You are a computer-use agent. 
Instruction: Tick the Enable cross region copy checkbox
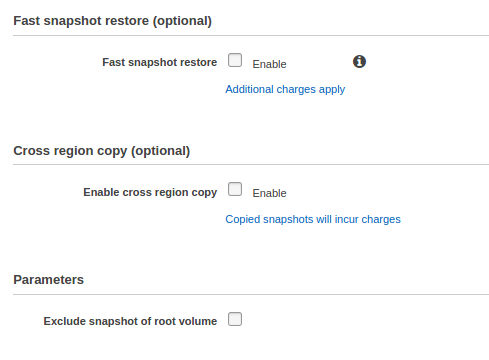[x=235, y=189]
